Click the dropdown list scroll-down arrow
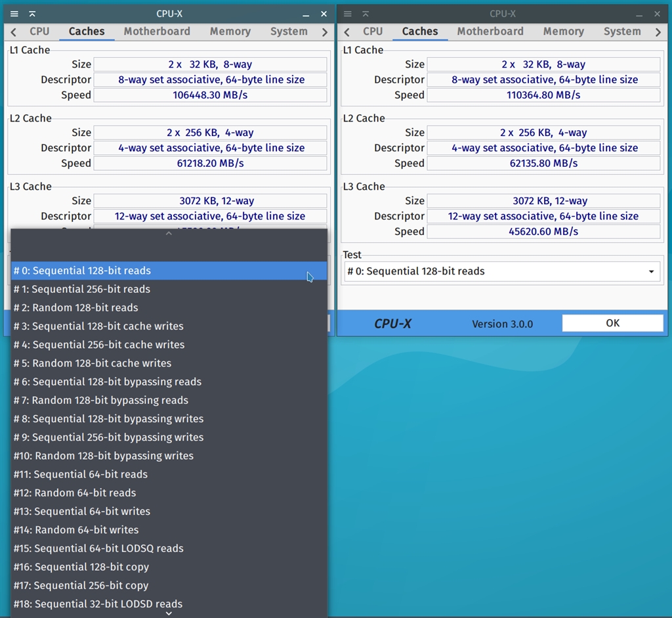The height and width of the screenshot is (618, 672). point(169,613)
